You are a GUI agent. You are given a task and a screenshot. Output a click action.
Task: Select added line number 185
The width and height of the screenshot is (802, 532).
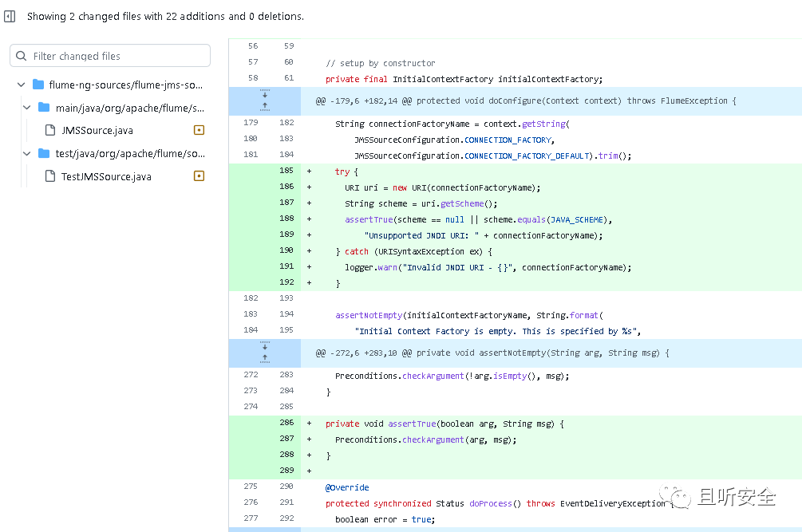(x=286, y=171)
